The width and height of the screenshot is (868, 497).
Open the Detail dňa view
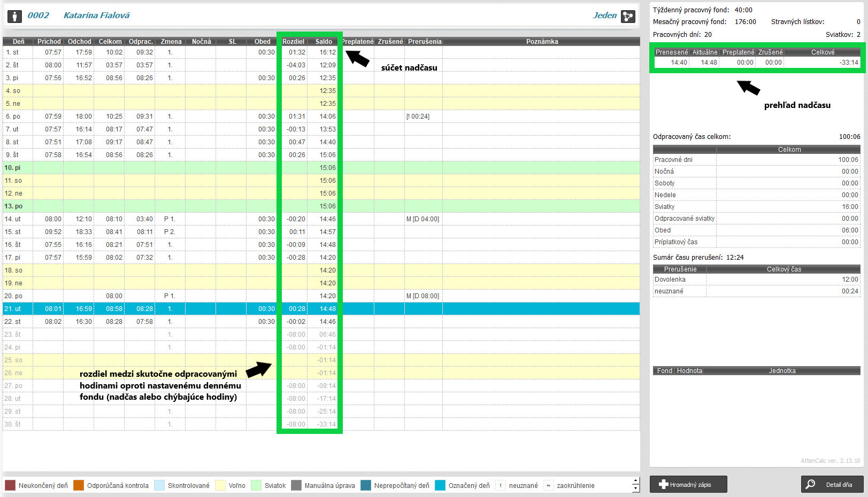coord(832,484)
